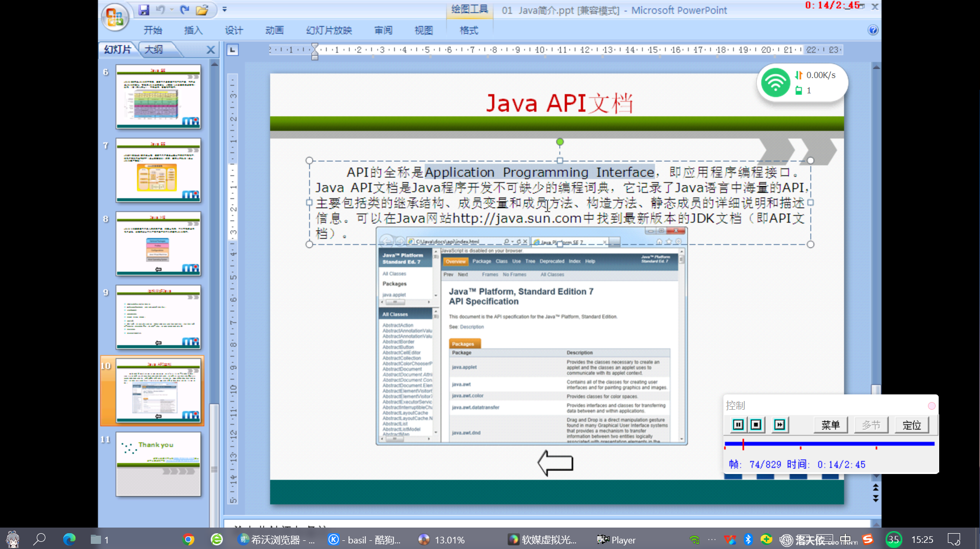Select slide 8 thumbnail
Image resolution: width=980 pixels, height=549 pixels.
(x=158, y=243)
